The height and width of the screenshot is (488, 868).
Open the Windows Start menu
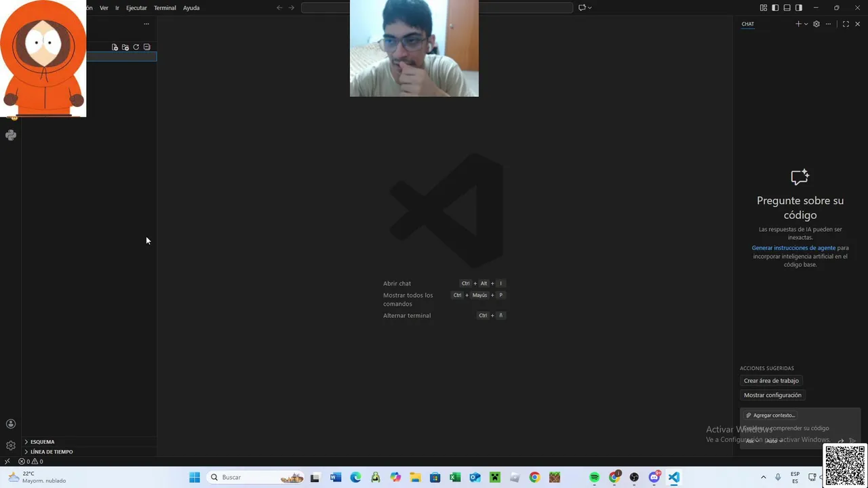[x=195, y=477]
